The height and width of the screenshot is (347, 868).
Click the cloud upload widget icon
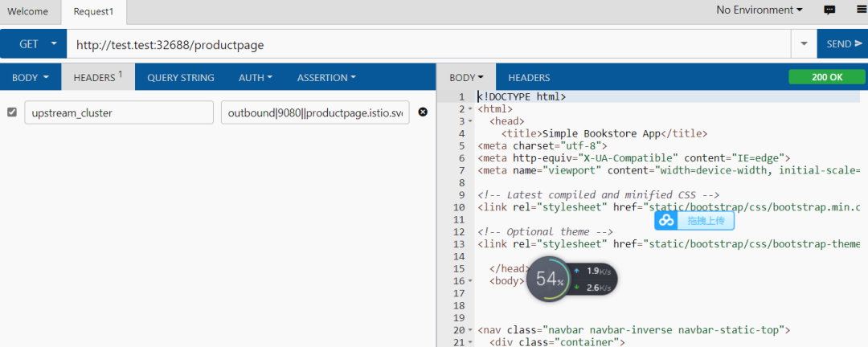(665, 221)
